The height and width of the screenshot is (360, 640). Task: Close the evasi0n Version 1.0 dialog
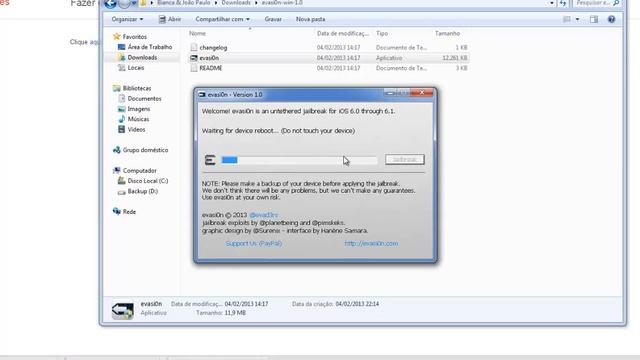[422, 93]
